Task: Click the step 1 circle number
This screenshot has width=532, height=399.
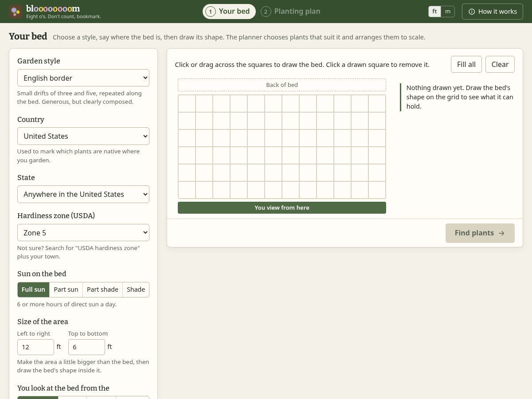Action: pos(210,12)
